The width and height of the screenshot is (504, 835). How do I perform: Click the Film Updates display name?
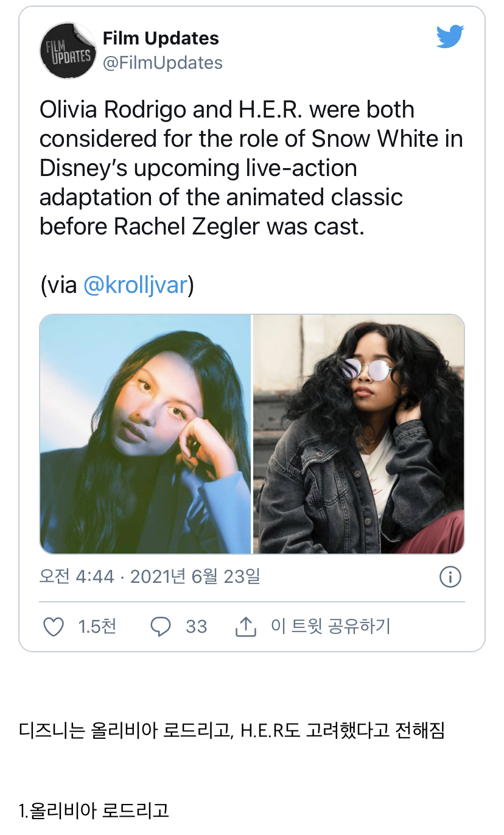tap(162, 38)
